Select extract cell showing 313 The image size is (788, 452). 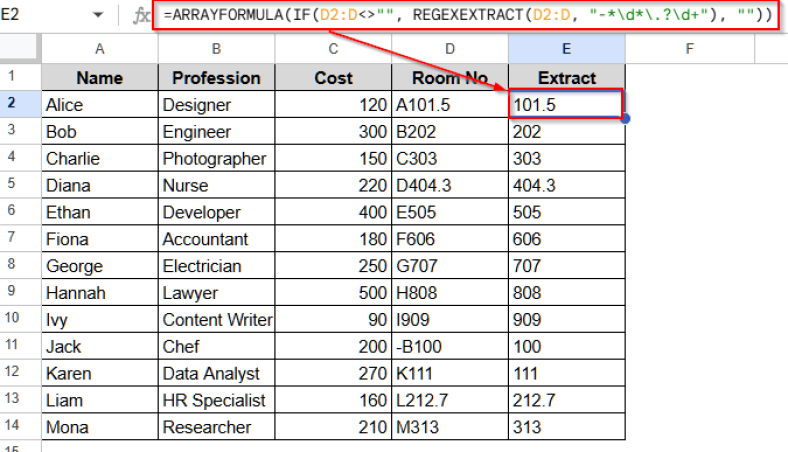[566, 427]
